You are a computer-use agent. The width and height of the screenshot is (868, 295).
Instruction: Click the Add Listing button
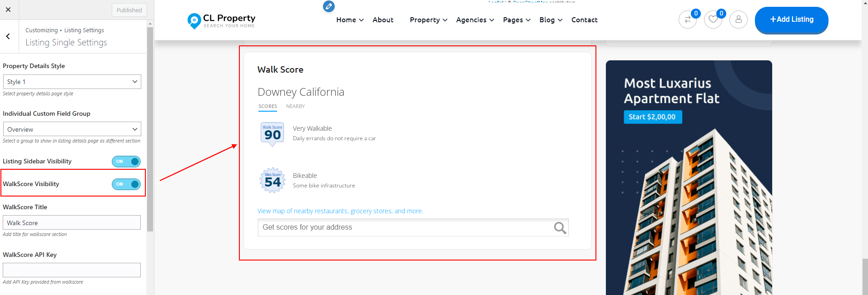tap(791, 20)
